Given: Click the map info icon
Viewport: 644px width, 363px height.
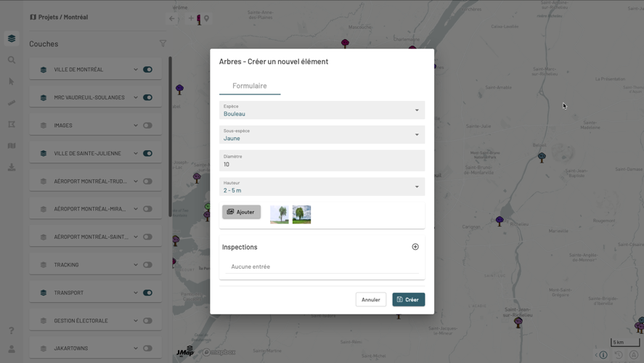Looking at the screenshot, I should [603, 355].
